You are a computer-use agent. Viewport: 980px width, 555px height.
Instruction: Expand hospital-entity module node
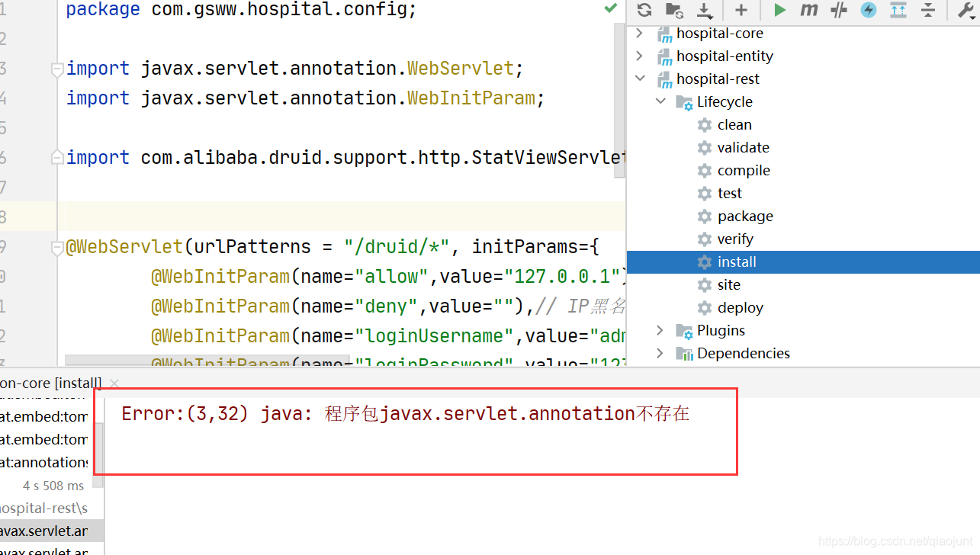[x=640, y=56]
